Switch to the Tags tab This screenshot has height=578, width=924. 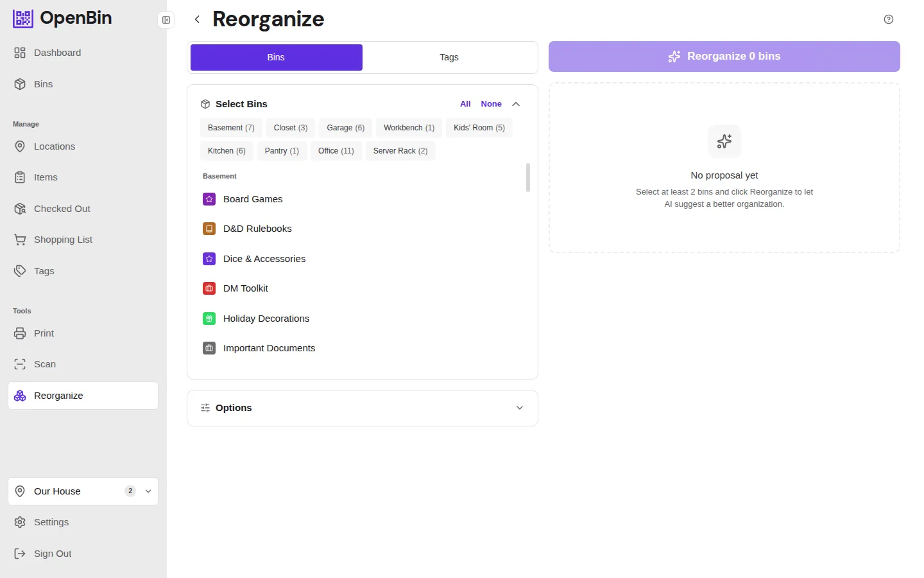tap(449, 57)
